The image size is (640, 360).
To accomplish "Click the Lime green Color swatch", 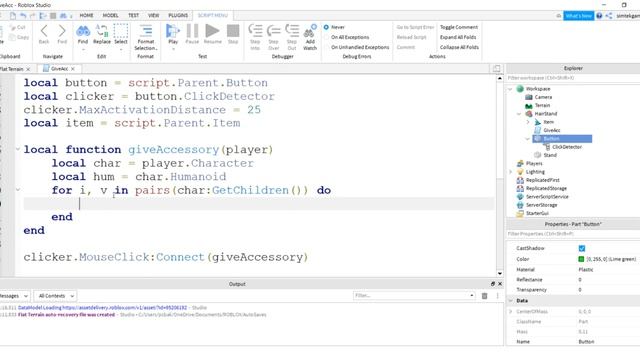I will [581, 259].
